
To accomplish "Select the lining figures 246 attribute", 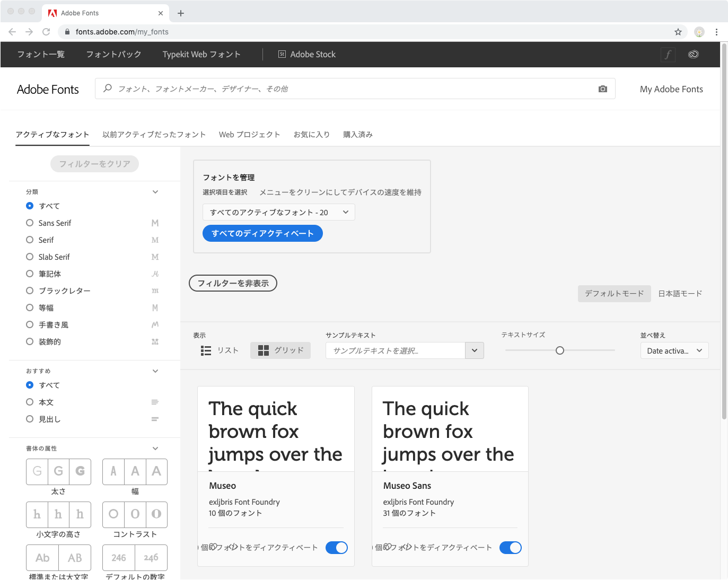I will [x=119, y=558].
